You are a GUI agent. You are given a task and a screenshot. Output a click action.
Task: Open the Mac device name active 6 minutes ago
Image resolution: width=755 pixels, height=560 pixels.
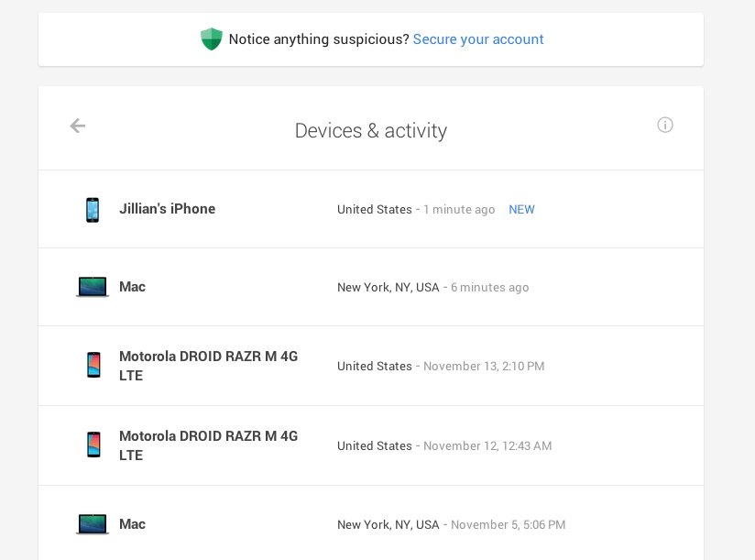click(132, 287)
